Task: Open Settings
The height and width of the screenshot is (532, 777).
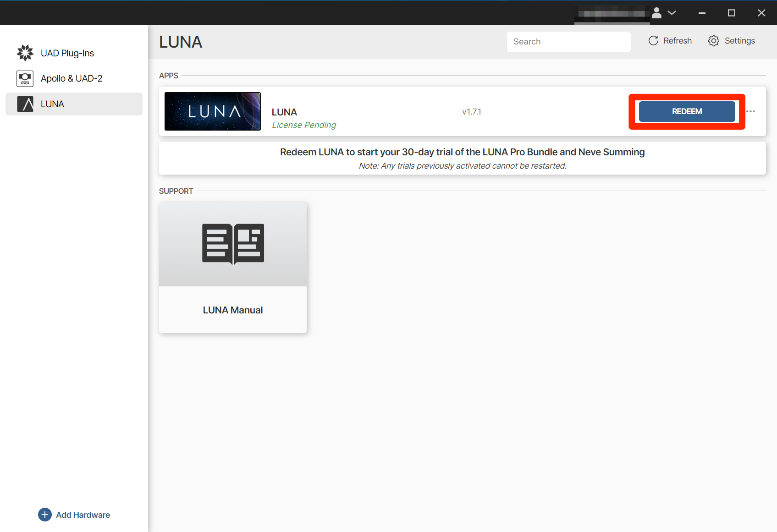Action: (x=732, y=41)
